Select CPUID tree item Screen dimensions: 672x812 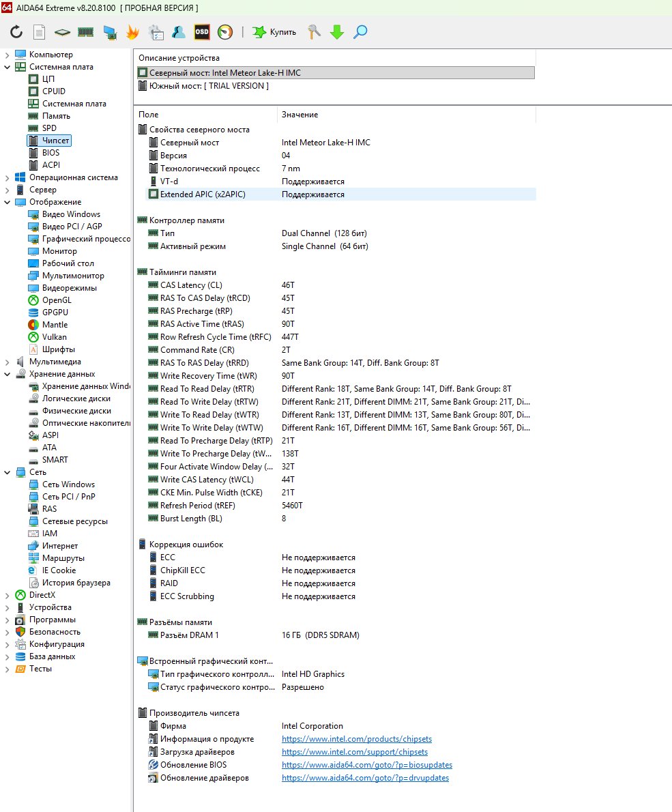tap(54, 91)
